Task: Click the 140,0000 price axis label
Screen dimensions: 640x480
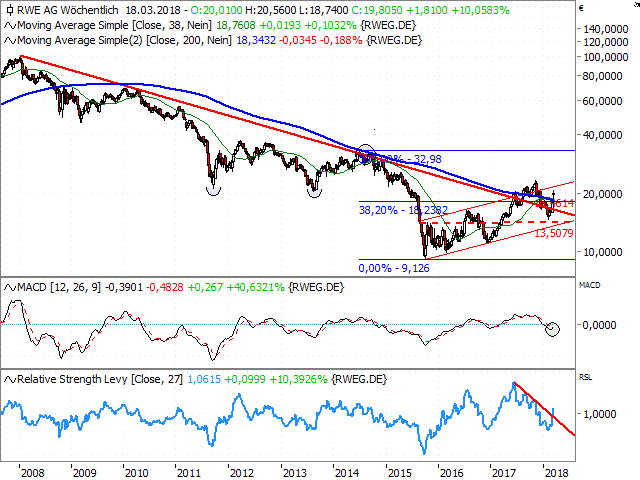Action: (606, 29)
